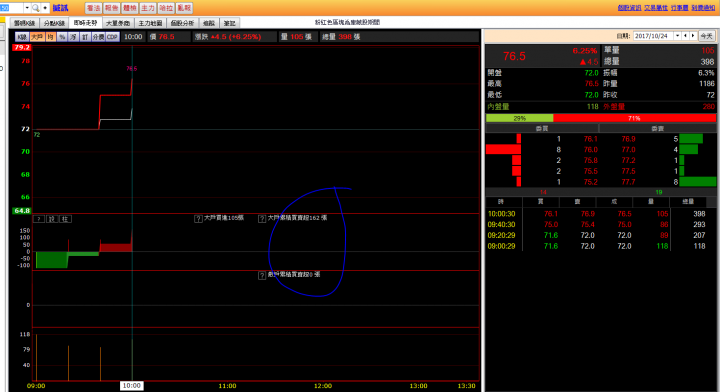This screenshot has width=720, height=392.
Task: Toggle the 訂 chart button
Action: tap(85, 37)
